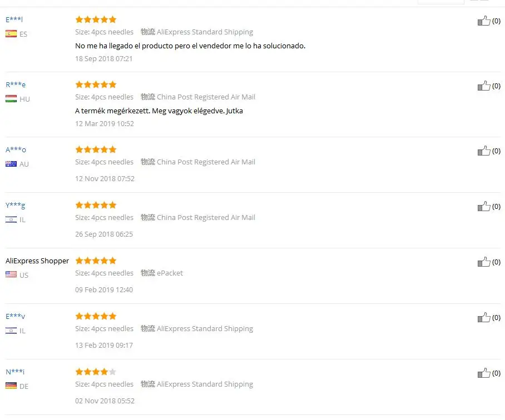Select the Hungary flag beside HU
Image resolution: width=505 pixels, height=420 pixels.
click(x=11, y=99)
